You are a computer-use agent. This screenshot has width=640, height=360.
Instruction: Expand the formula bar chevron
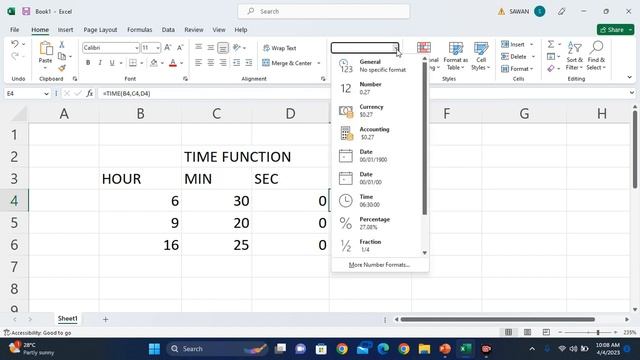(632, 93)
